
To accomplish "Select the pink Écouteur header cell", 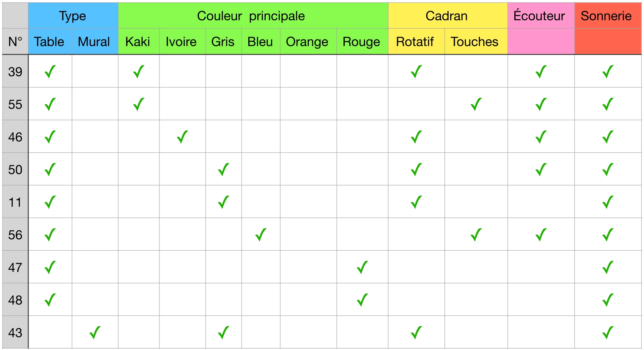I will pos(539,16).
